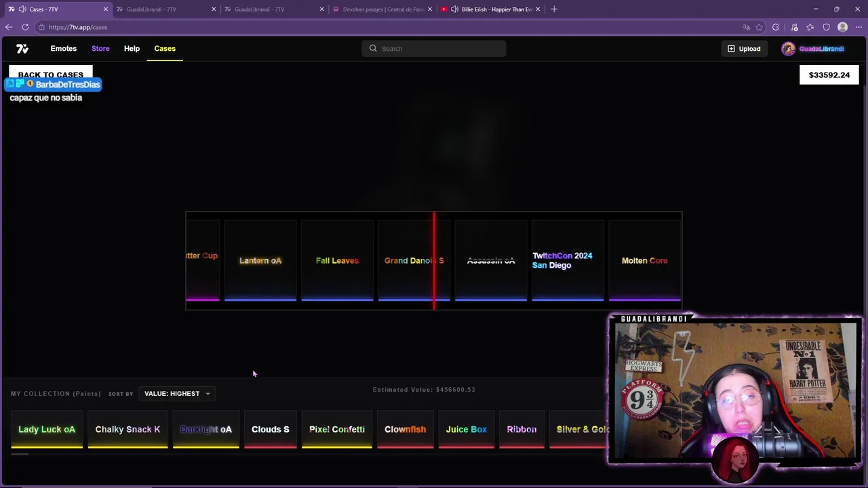
Task: Open the Emotes page
Action: tap(64, 49)
